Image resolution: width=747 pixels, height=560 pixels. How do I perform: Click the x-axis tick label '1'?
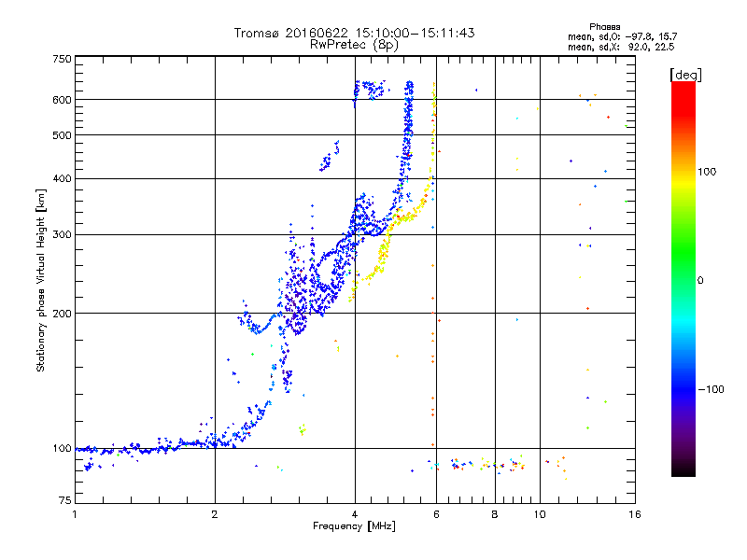[75, 514]
